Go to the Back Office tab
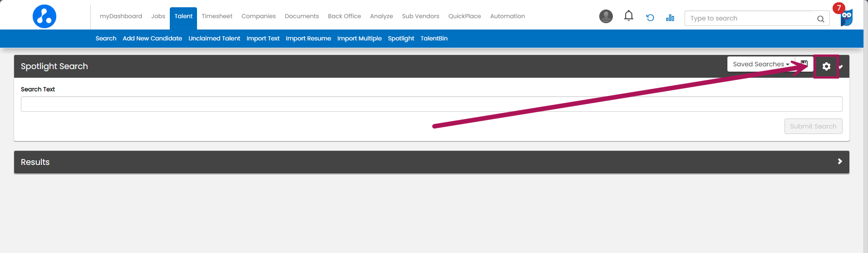Screen dimensions: 868x253 click(345, 16)
